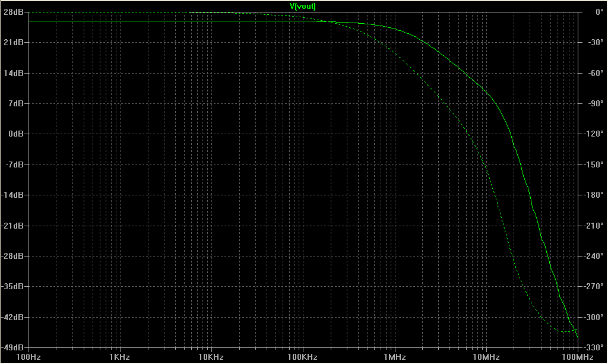The image size is (608, 364).
Task: Click the 100Hz frequency axis label
Action: (x=28, y=357)
